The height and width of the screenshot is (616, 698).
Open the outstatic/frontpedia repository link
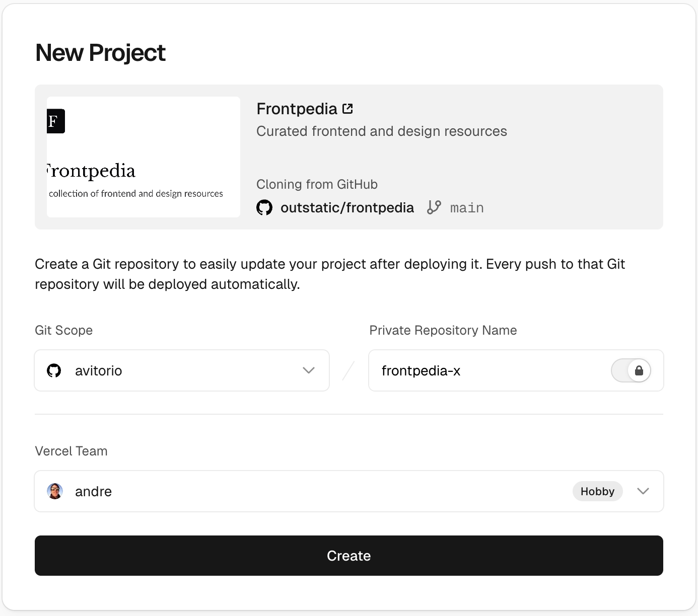pos(347,207)
